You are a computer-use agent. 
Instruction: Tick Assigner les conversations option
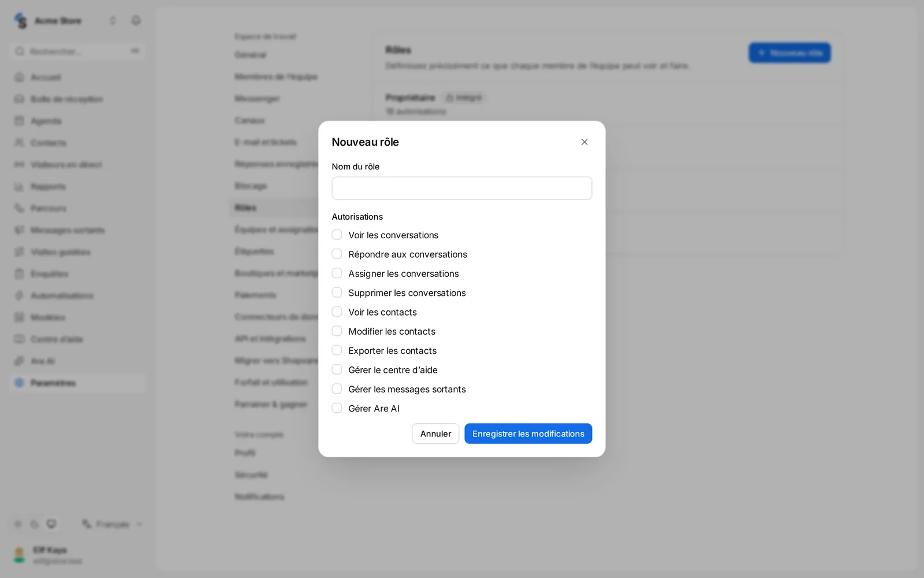pyautogui.click(x=337, y=273)
